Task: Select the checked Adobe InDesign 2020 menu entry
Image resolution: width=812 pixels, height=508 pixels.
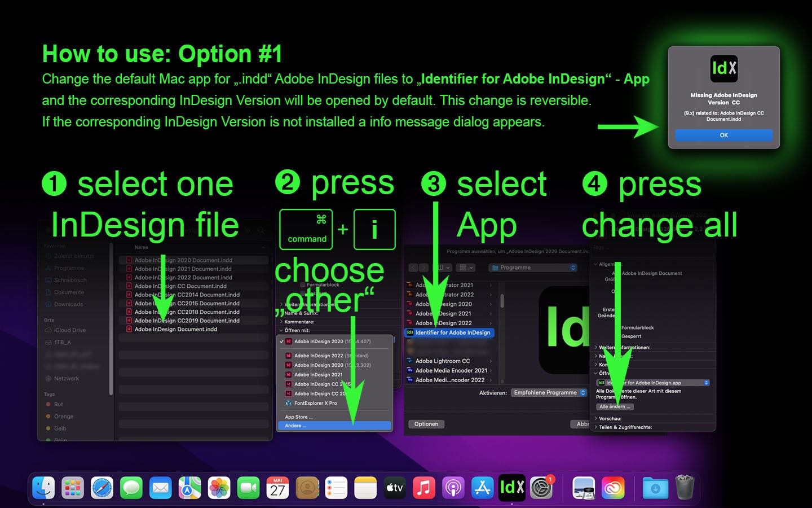Action: point(334,341)
